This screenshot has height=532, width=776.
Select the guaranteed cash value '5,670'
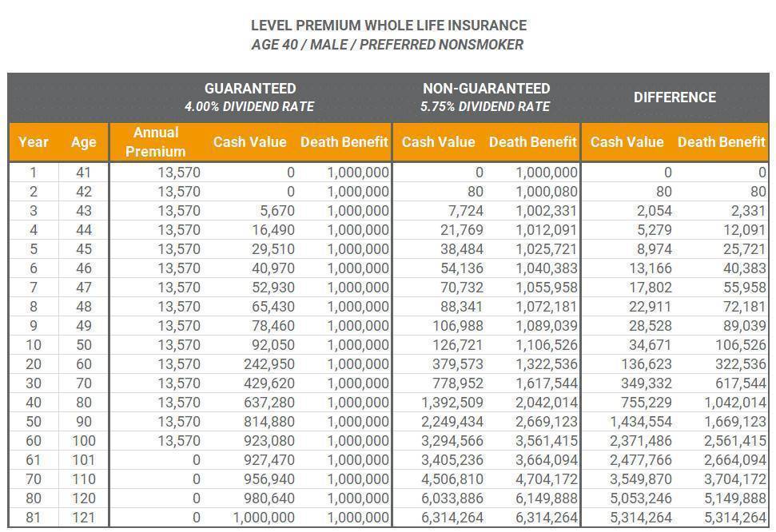pyautogui.click(x=277, y=211)
